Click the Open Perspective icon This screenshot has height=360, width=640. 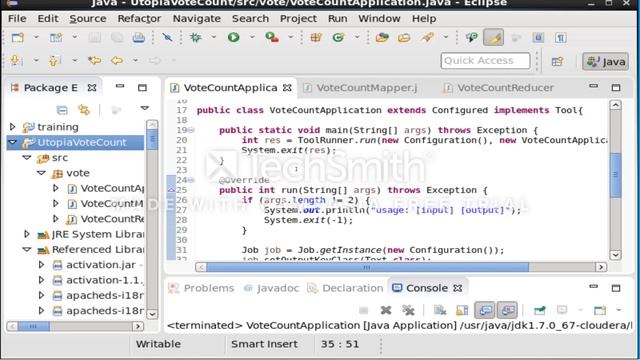[557, 61]
